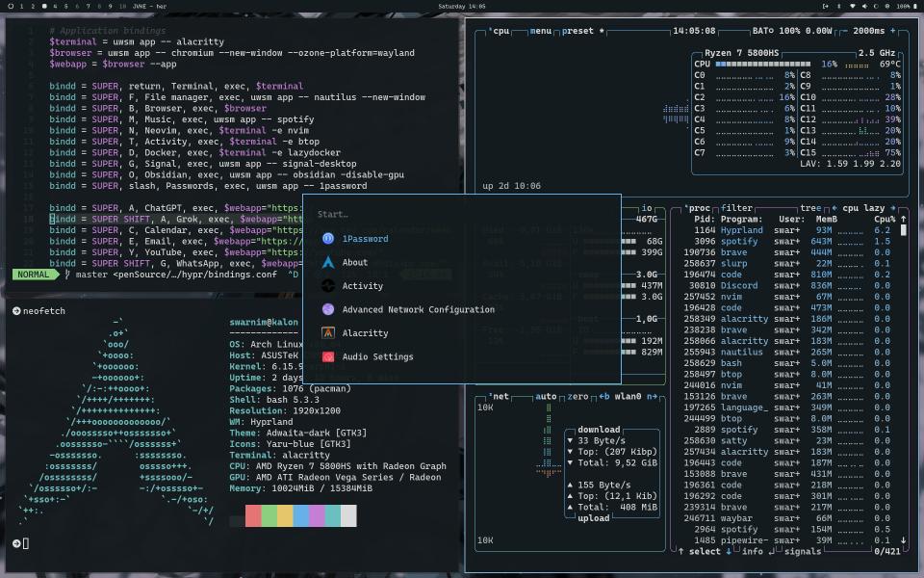Click the red swatch in neofetch palette
The height and width of the screenshot is (578, 924).
(253, 515)
